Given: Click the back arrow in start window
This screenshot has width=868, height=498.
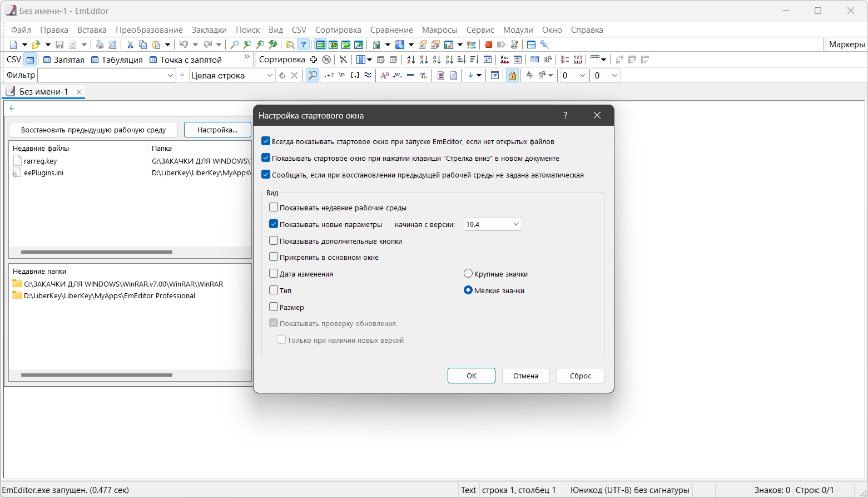Looking at the screenshot, I should pos(12,108).
